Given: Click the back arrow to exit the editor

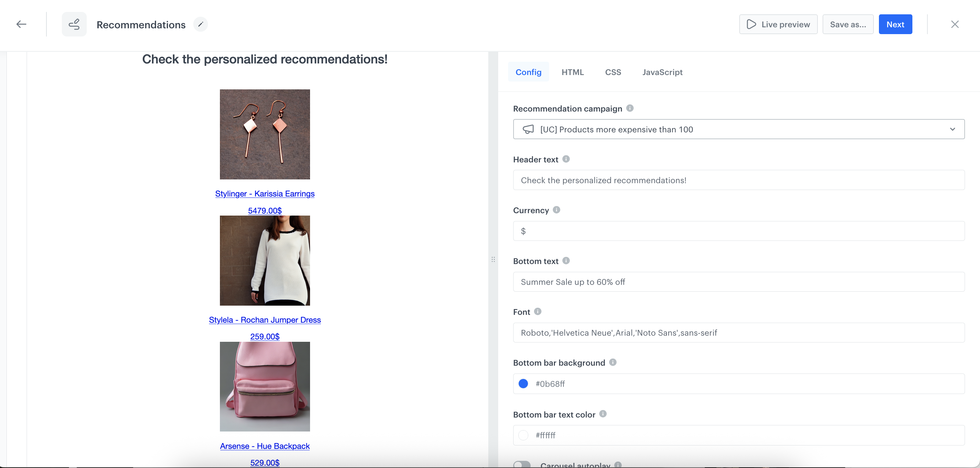Looking at the screenshot, I should click(21, 24).
